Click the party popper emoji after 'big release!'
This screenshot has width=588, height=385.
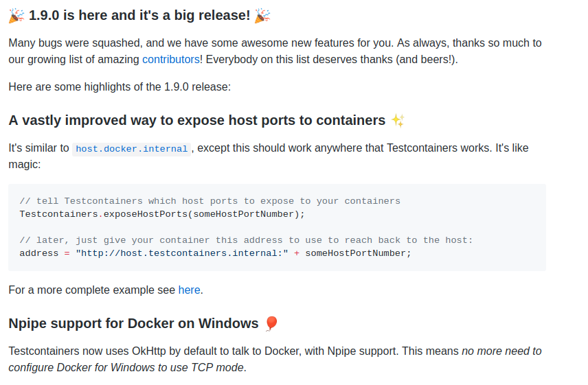click(x=262, y=16)
